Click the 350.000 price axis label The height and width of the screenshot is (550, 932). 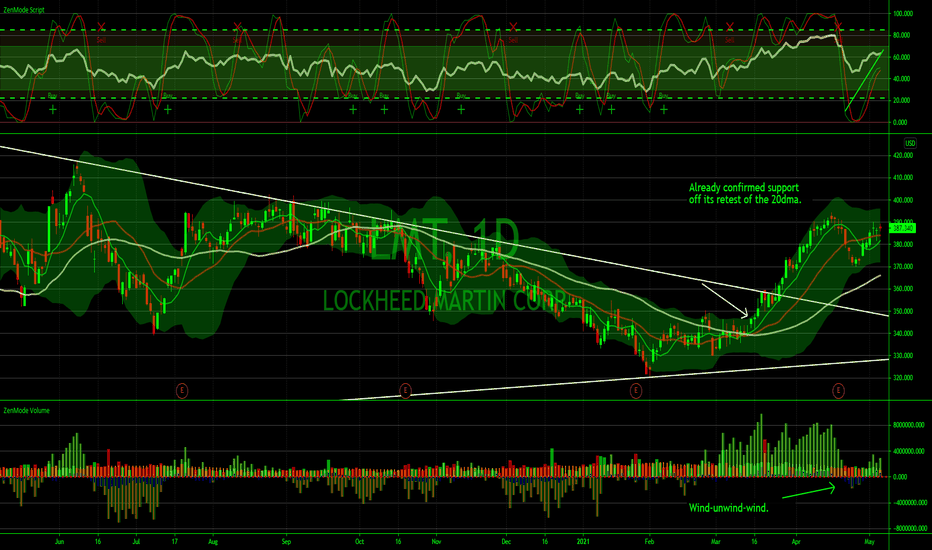902,312
